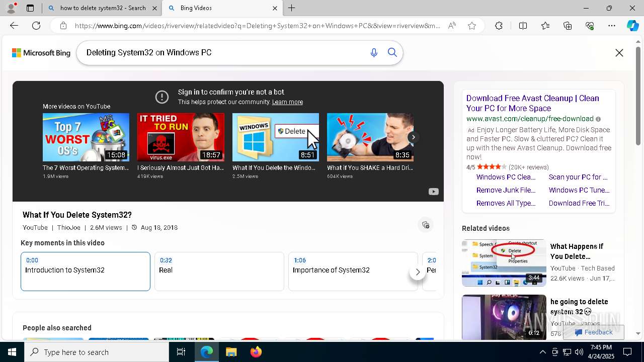Image resolution: width=644 pixels, height=362 pixels.
Task: Jump to 0:00 Introduction to System32
Action: (86, 271)
